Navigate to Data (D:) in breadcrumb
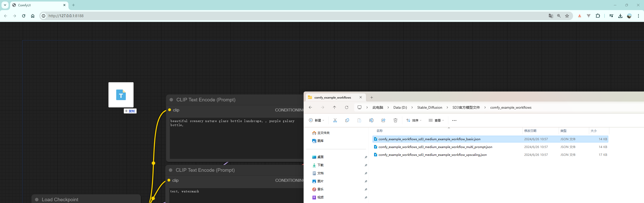The width and height of the screenshot is (644, 203). click(x=400, y=107)
